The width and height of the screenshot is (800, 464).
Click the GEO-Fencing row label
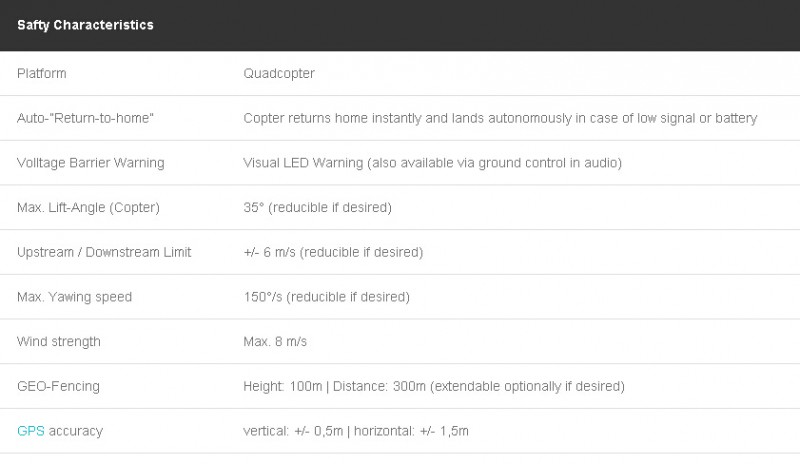[58, 386]
